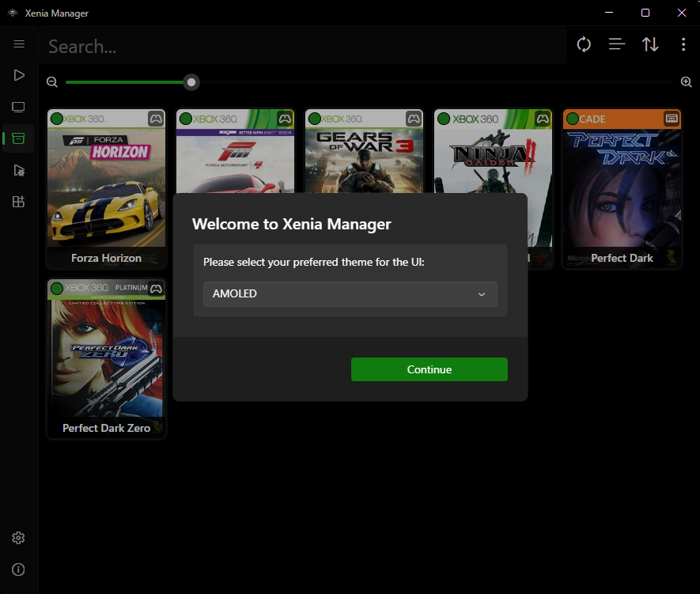This screenshot has height=594, width=700.
Task: Click the 'Perfect Dark Zero' title label
Action: pyautogui.click(x=106, y=428)
